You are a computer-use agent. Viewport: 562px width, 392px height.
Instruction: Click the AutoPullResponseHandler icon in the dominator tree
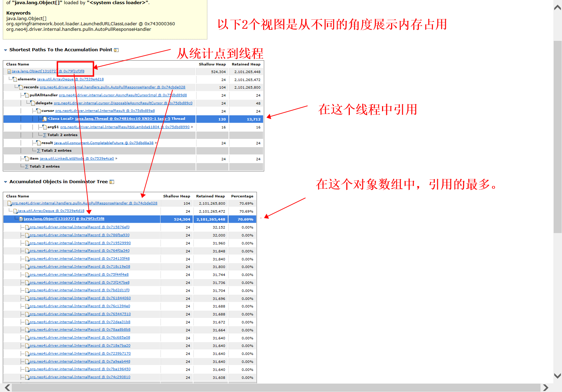tap(9, 203)
